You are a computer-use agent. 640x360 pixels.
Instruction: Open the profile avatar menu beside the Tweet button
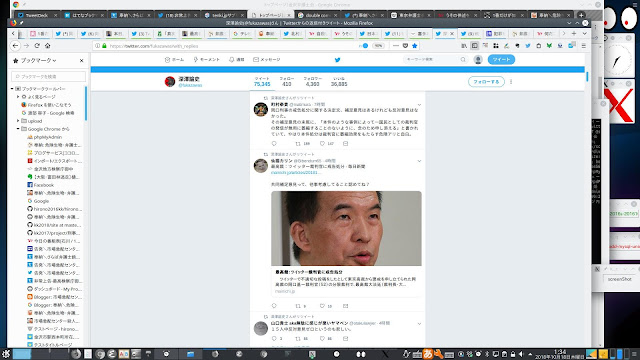click(x=478, y=60)
